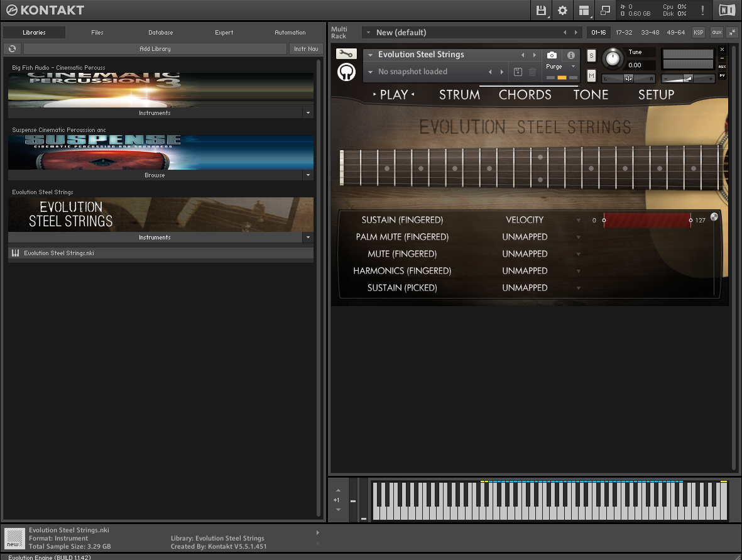Image resolution: width=742 pixels, height=560 pixels.
Task: Open the TONE page
Action: tap(591, 95)
